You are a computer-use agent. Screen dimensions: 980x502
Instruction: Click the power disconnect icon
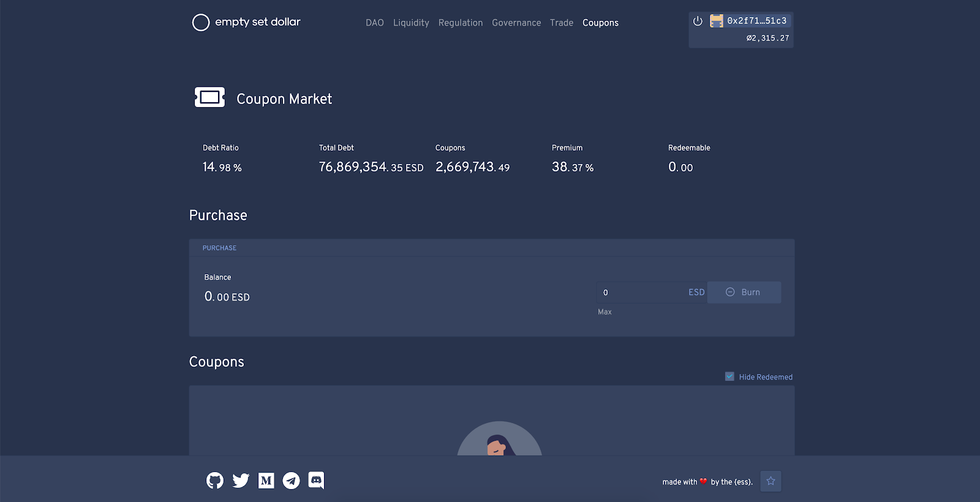(x=698, y=21)
